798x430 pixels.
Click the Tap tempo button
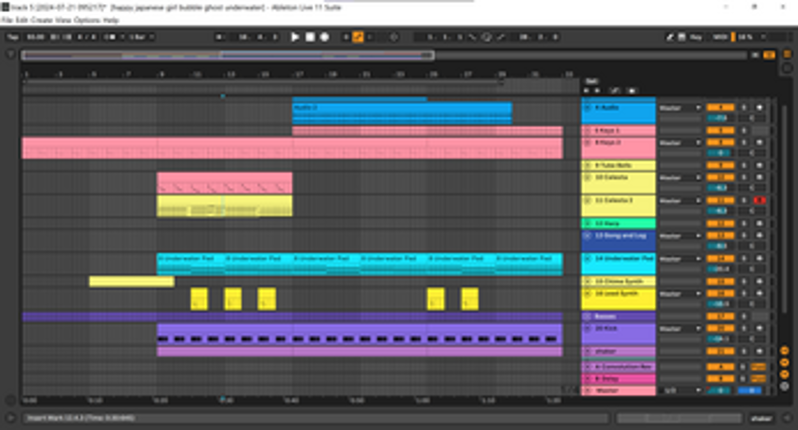(x=13, y=37)
